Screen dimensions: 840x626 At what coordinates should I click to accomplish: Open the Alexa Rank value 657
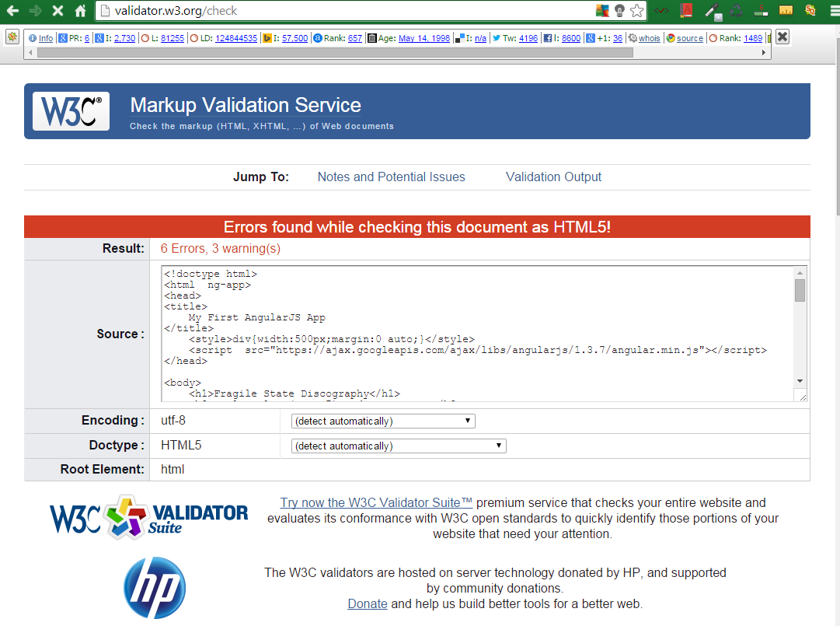(354, 38)
